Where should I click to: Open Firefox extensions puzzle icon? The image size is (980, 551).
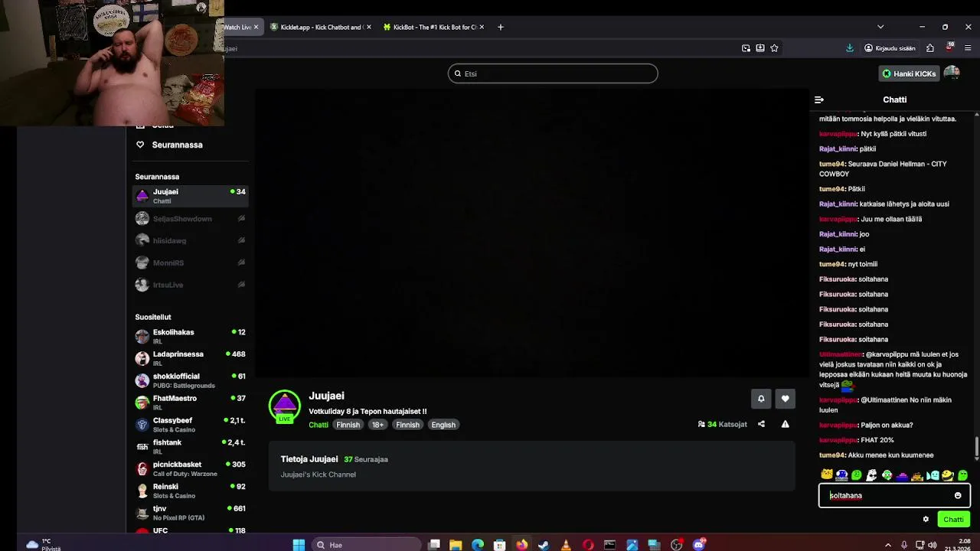pos(930,47)
